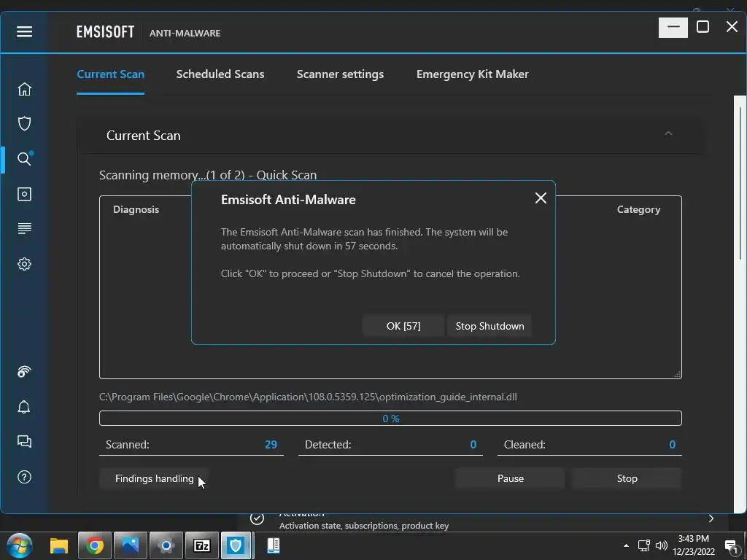Open support chat icon in sidebar
Image resolution: width=747 pixels, height=560 pixels.
point(24,441)
